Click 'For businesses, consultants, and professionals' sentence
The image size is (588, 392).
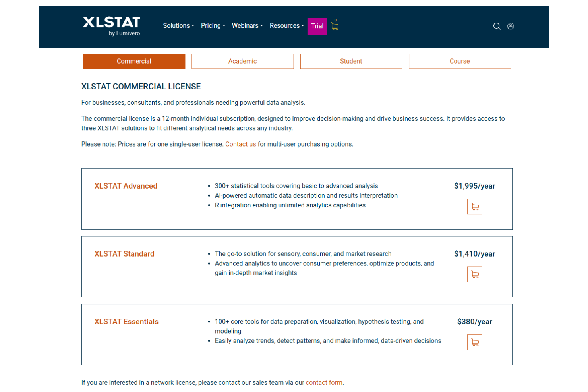[193, 103]
